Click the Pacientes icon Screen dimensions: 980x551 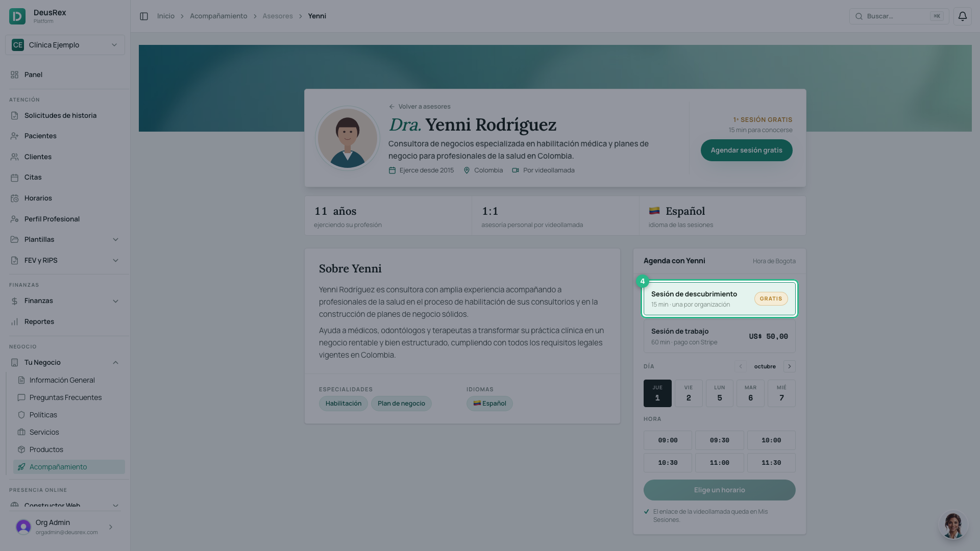14,136
